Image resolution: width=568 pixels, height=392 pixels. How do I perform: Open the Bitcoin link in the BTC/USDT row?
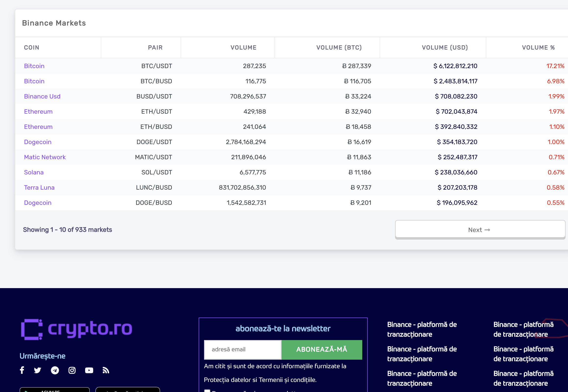pyautogui.click(x=34, y=66)
